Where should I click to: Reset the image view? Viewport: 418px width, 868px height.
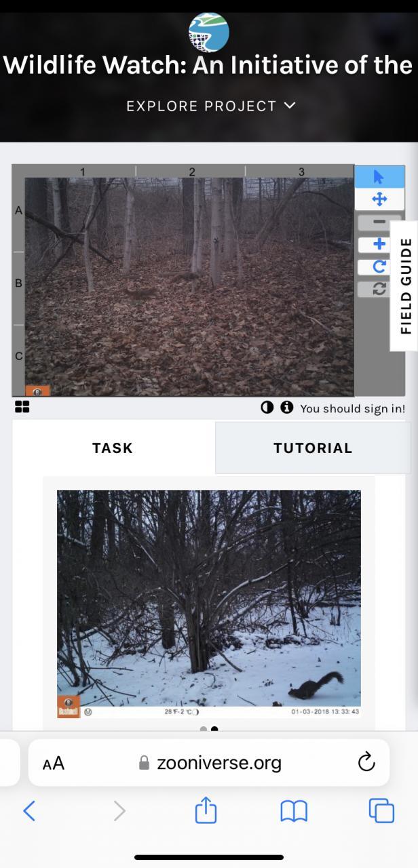379,288
